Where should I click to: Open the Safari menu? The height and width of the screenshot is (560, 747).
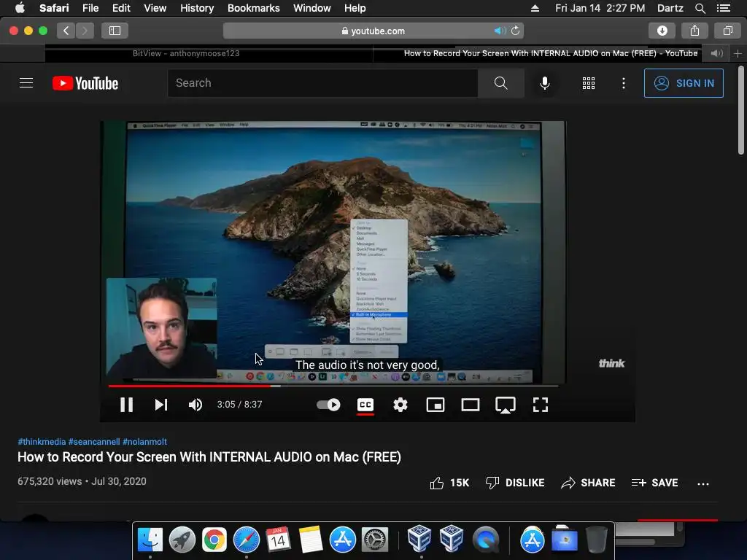pyautogui.click(x=54, y=8)
